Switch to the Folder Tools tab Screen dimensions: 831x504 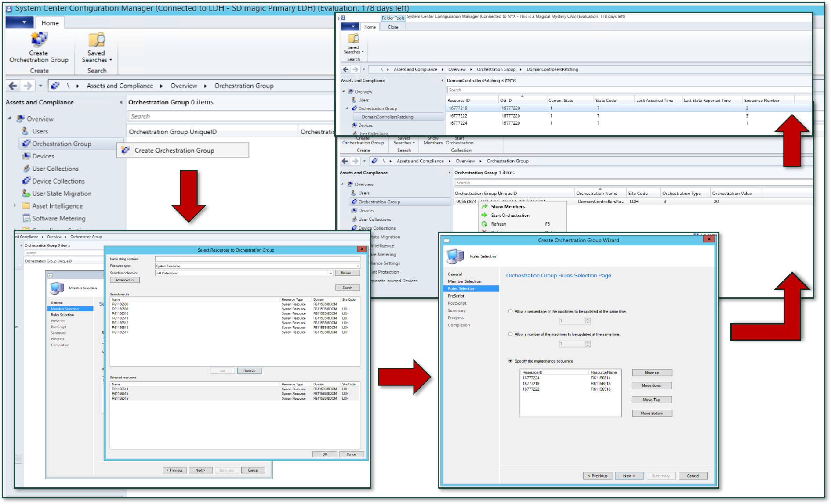point(392,18)
